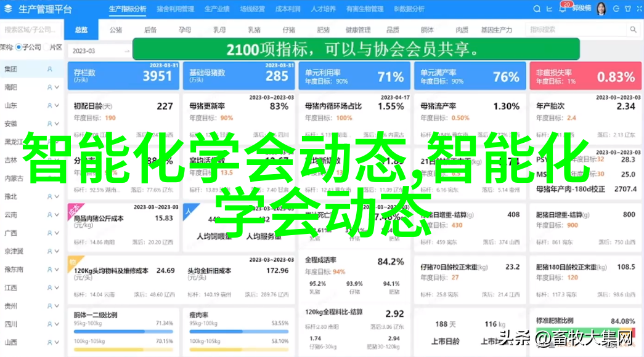
Task: Open the 存栏数 3951 summary card
Action: click(123, 76)
